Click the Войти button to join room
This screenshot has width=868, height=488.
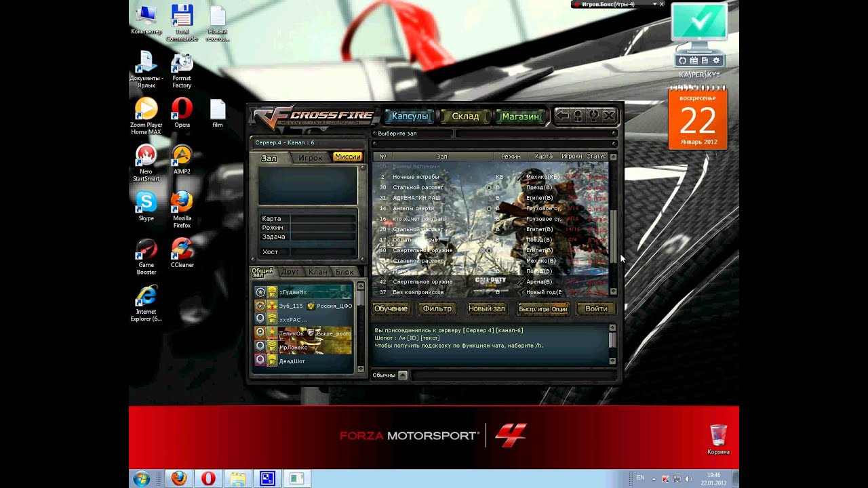tap(596, 308)
